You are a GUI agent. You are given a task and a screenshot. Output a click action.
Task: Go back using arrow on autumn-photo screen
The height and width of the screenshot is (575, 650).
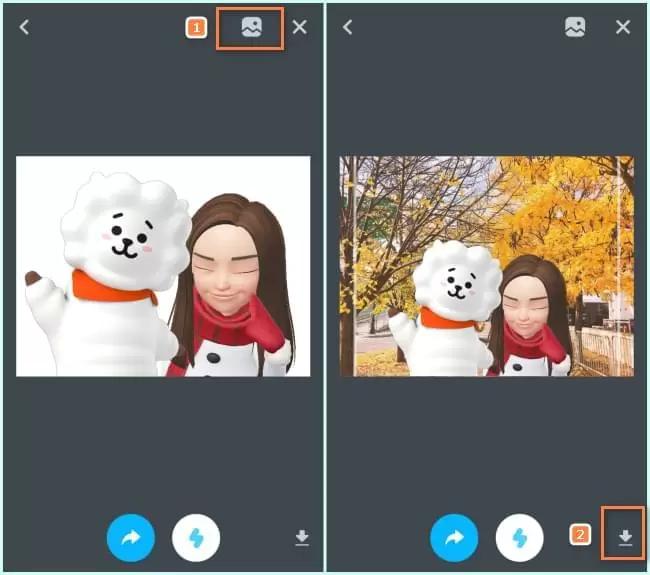click(348, 28)
